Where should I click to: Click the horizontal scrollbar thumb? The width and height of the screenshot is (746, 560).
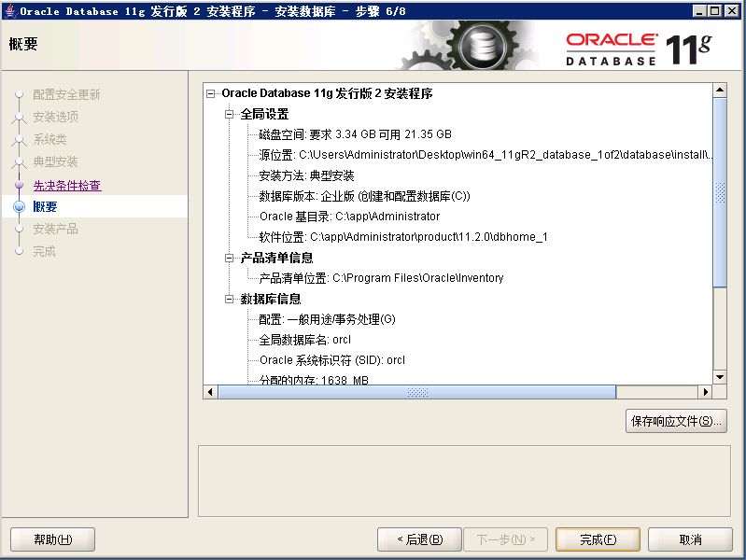[x=416, y=392]
